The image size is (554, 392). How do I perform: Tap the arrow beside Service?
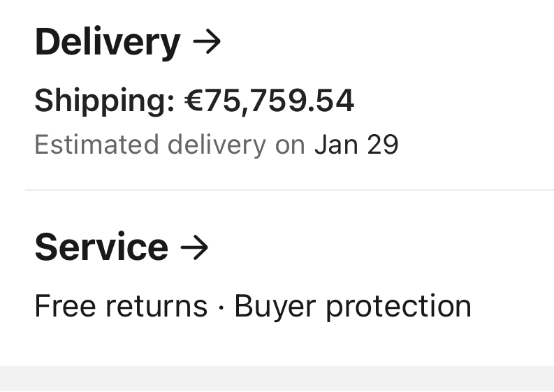(194, 247)
